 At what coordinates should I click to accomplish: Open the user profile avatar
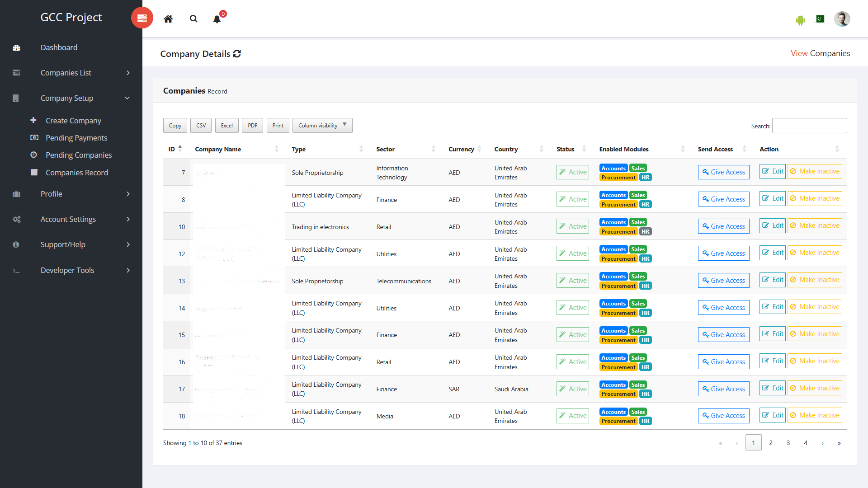(x=842, y=19)
